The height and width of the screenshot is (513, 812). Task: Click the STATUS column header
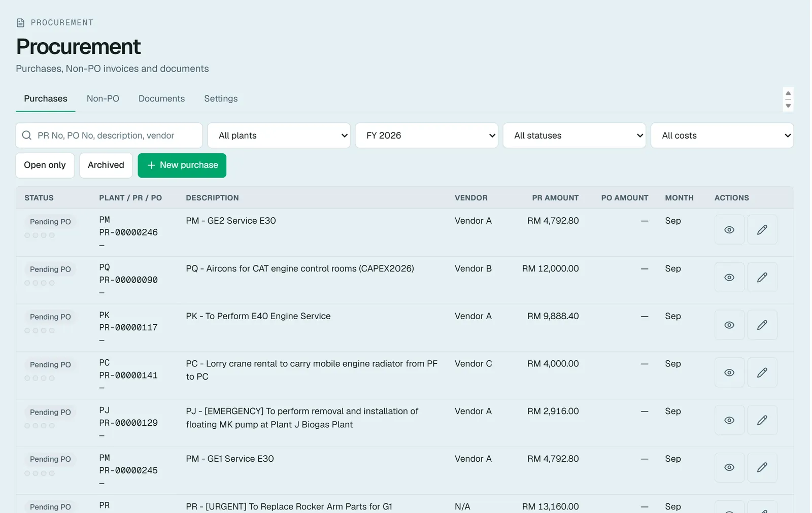tap(39, 198)
